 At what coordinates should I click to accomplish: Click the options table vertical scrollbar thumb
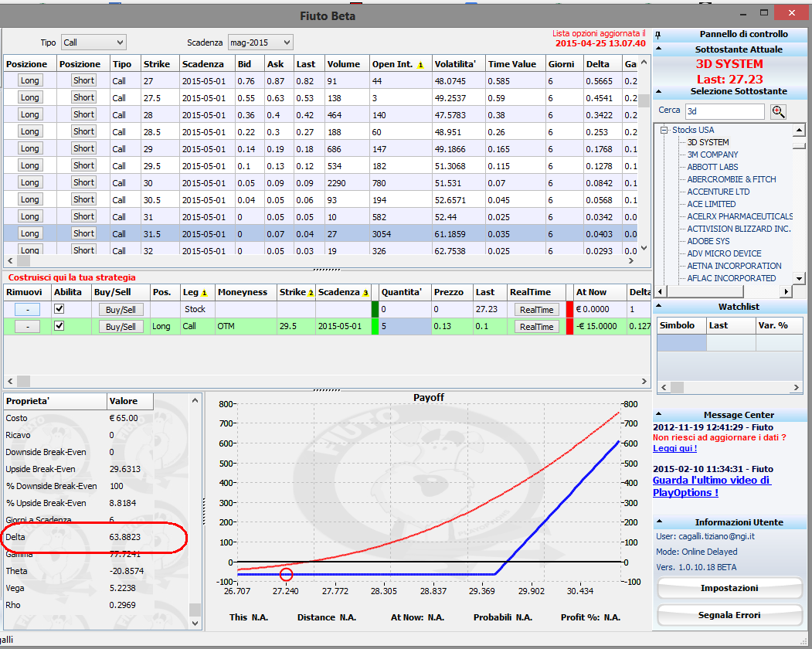[x=644, y=100]
